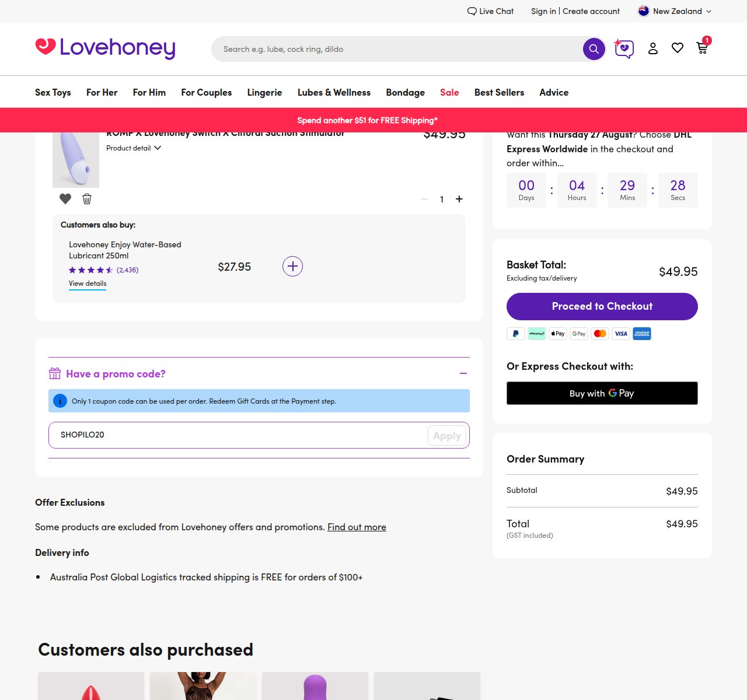Move the product to wishlist with heart icon
Viewport: 747px width, 700px height.
coord(65,199)
